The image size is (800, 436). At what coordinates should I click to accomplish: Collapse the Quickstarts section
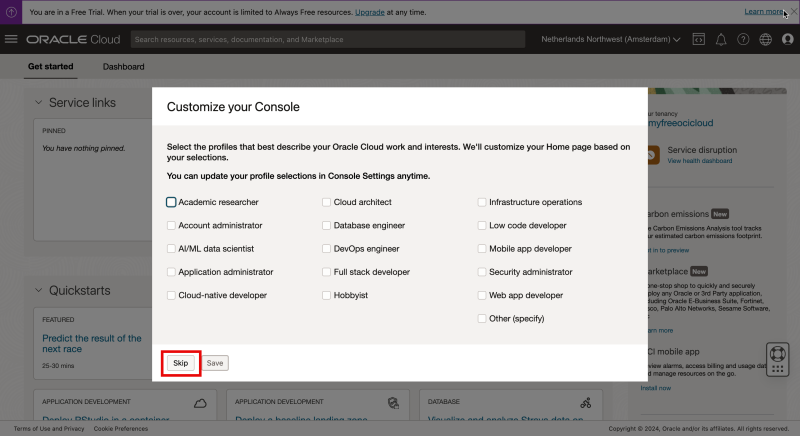coord(38,290)
